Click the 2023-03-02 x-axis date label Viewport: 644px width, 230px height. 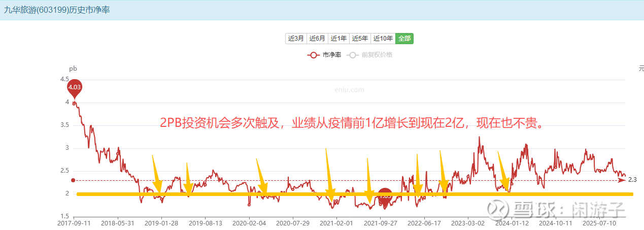(468, 222)
